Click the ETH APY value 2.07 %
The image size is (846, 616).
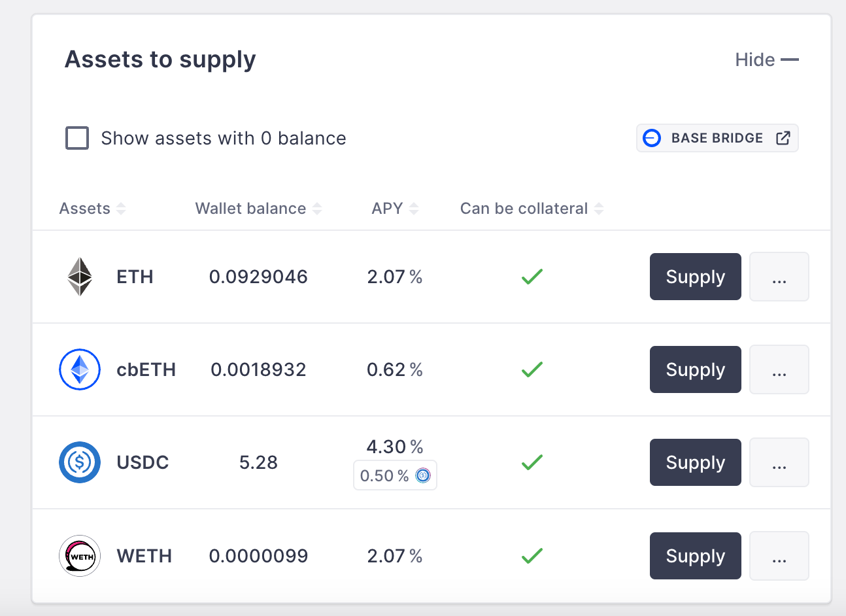(x=395, y=277)
